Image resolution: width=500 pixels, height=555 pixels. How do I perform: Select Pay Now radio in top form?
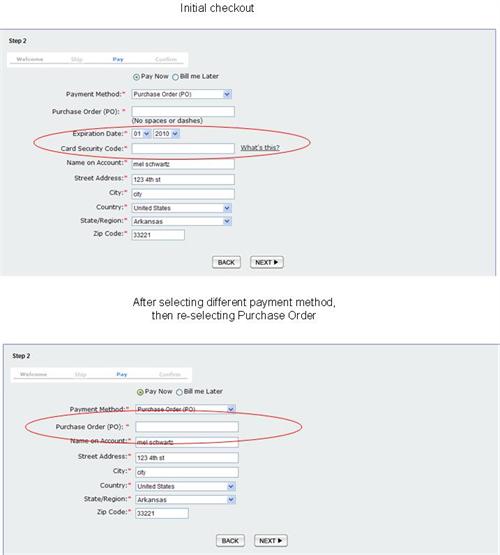(x=136, y=77)
